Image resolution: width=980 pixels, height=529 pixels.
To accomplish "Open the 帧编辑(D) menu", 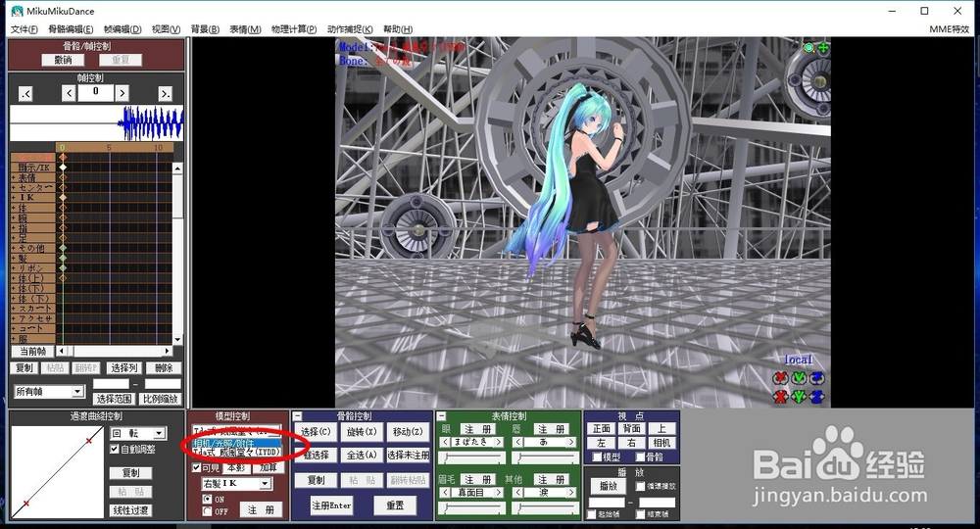I will pos(122,29).
